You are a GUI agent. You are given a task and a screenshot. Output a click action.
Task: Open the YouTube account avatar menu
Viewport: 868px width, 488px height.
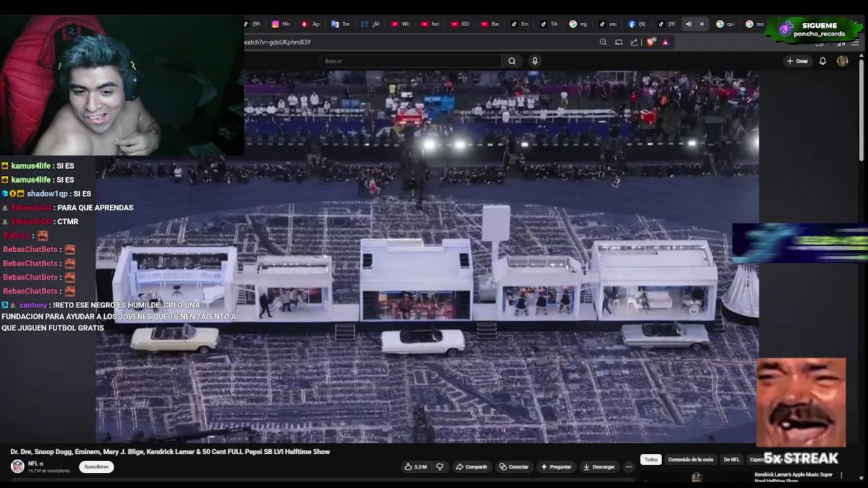842,61
